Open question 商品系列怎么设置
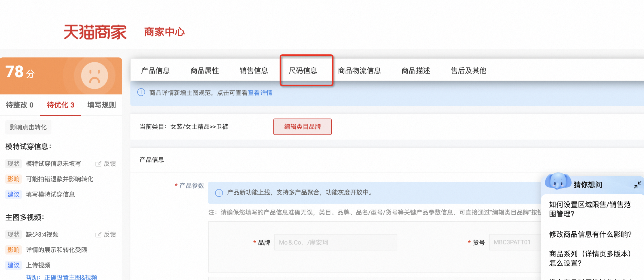Image resolution: width=644 pixels, height=280 pixels. 590,258
